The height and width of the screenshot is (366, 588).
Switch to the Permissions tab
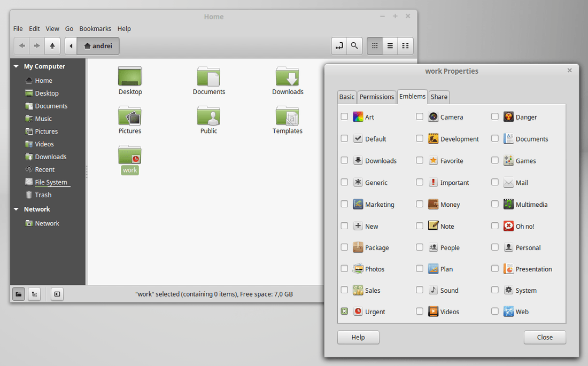coord(376,97)
